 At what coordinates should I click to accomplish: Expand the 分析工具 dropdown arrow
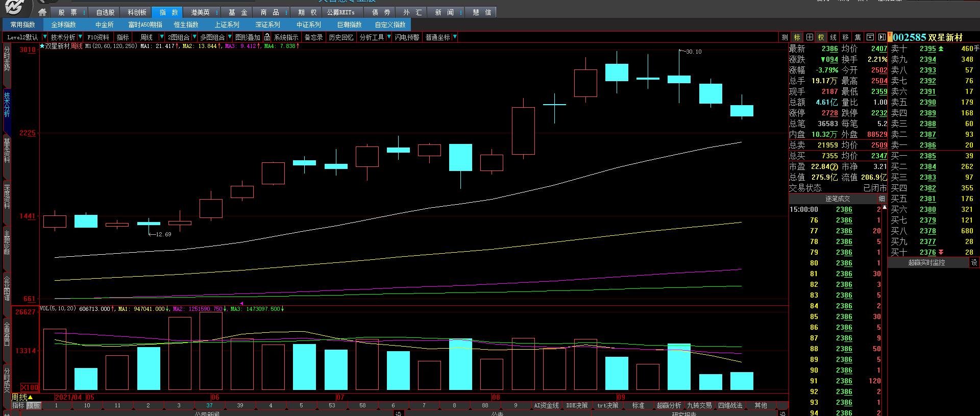(x=389, y=37)
